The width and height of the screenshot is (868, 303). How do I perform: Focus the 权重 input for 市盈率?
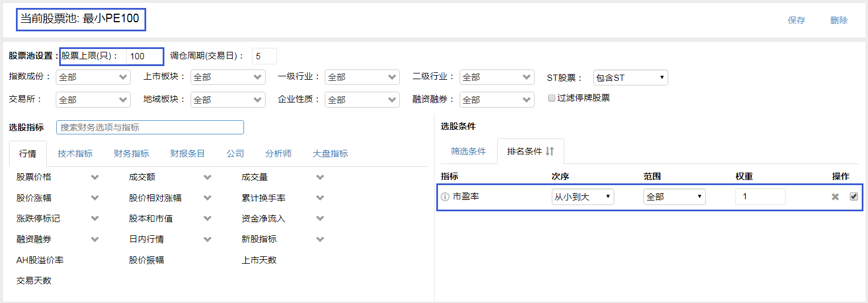tap(760, 197)
